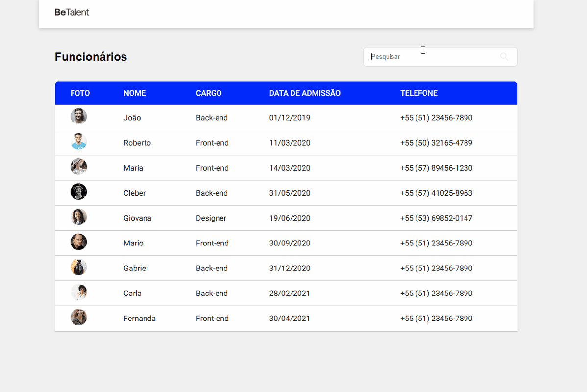This screenshot has width=587, height=392.
Task: Select the name Cleber
Action: tap(134, 193)
